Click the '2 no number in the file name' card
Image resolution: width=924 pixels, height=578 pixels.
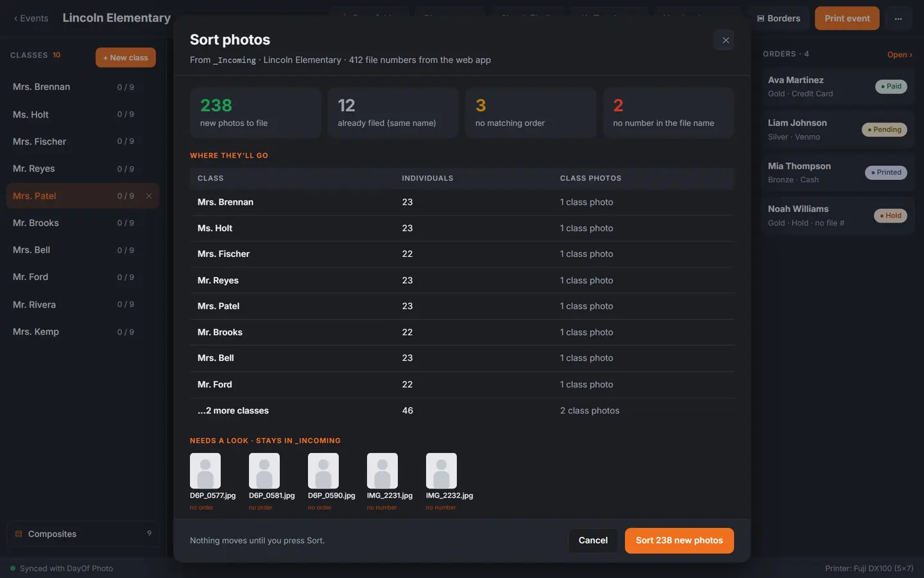point(669,113)
